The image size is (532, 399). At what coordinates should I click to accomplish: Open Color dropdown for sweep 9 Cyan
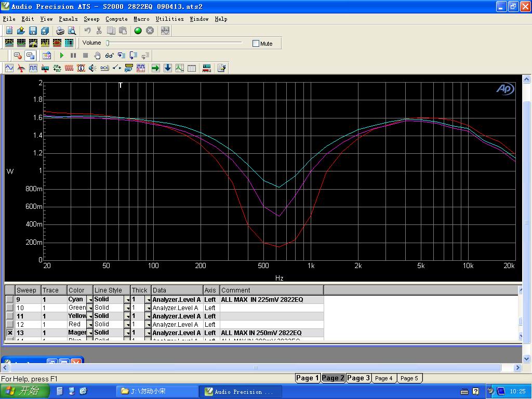tap(90, 300)
